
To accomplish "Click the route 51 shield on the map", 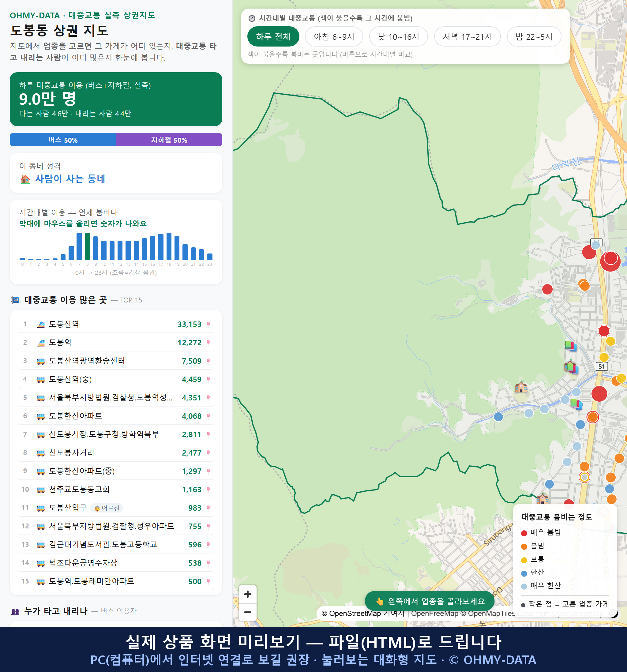I will 602,366.
